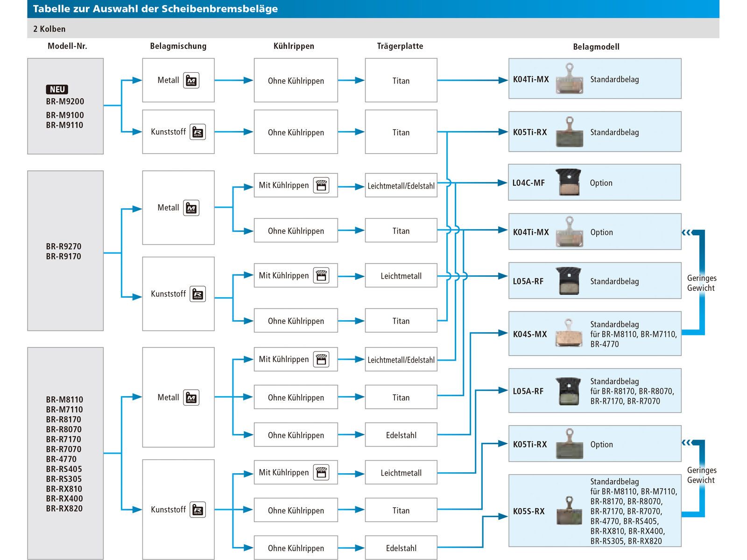The width and height of the screenshot is (747, 560).
Task: Click the Kunststoff resin icon in BR-M8110 group
Action: pos(198,510)
